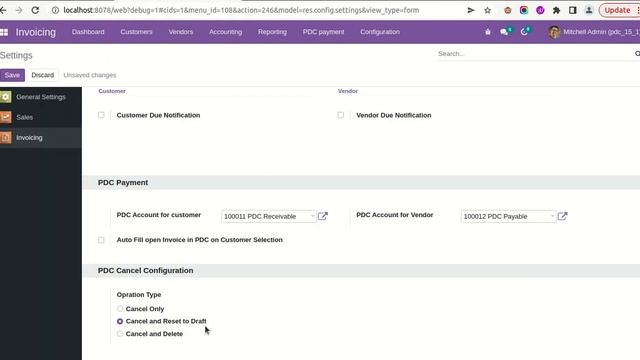
Task: Click Mitchell Admin avatar picture
Action: pyautogui.click(x=554, y=32)
